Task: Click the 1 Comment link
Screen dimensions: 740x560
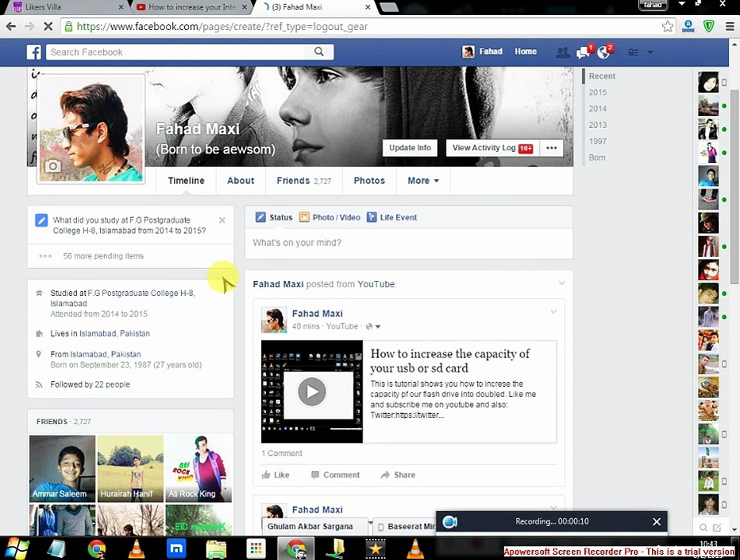Action: click(x=282, y=454)
